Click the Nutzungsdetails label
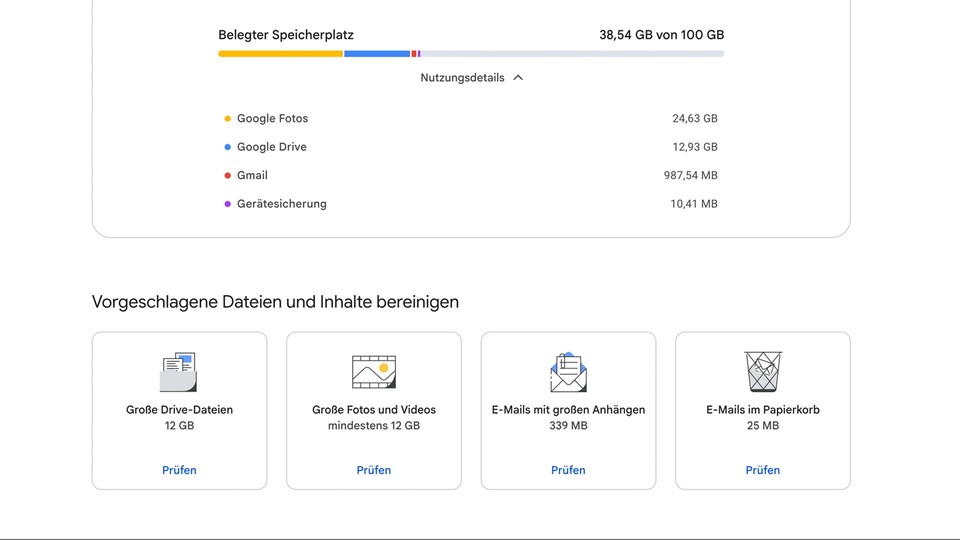The width and height of the screenshot is (960, 540). click(x=462, y=78)
